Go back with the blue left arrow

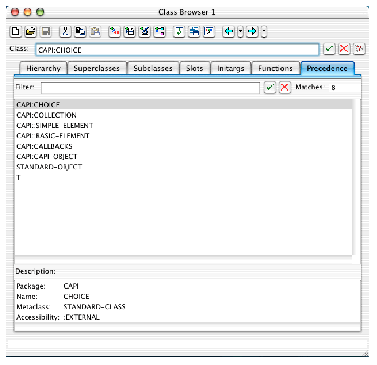pos(229,32)
